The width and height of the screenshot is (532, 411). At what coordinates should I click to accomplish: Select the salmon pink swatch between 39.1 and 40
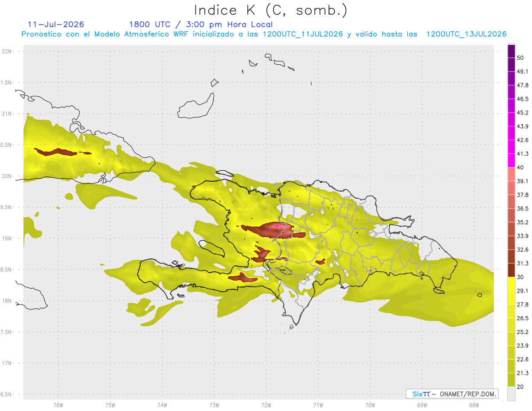tap(511, 174)
